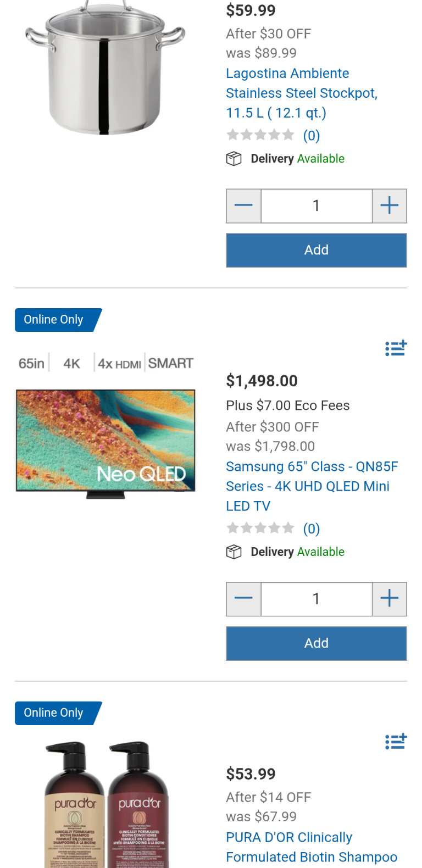Add the Samsung TV to cart

pyautogui.click(x=316, y=643)
